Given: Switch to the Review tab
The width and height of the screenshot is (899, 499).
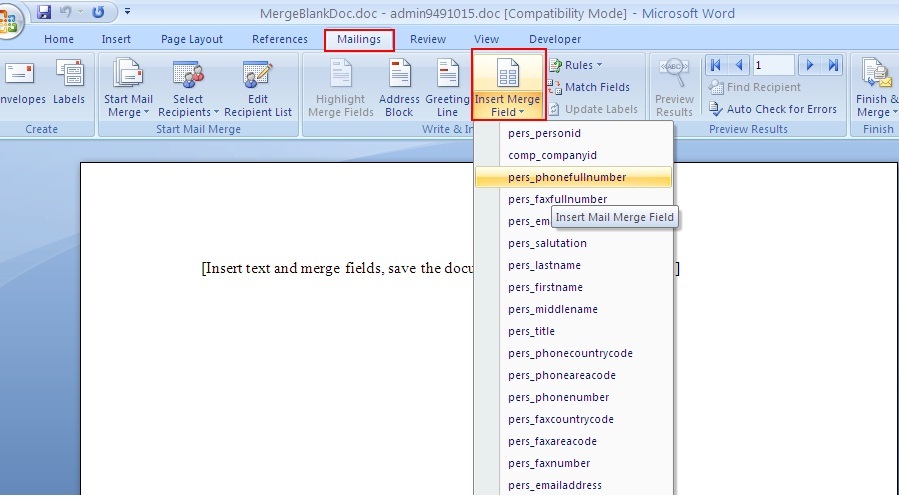Looking at the screenshot, I should pyautogui.click(x=428, y=39).
